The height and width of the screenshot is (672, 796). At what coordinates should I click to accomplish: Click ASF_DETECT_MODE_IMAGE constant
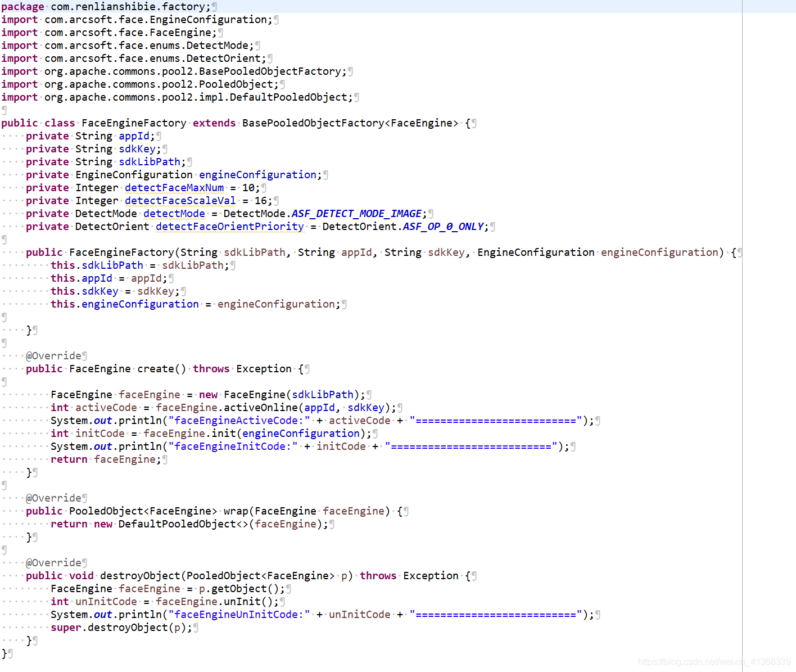[356, 214]
